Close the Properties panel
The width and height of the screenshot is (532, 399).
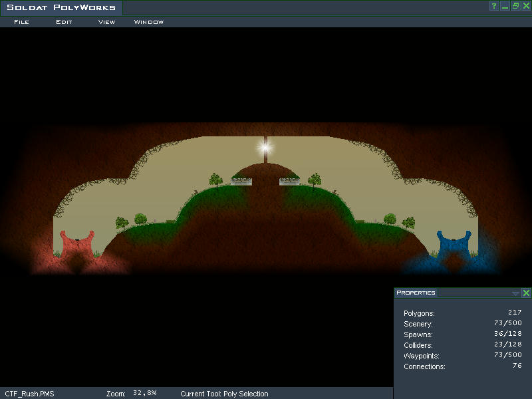tap(526, 293)
